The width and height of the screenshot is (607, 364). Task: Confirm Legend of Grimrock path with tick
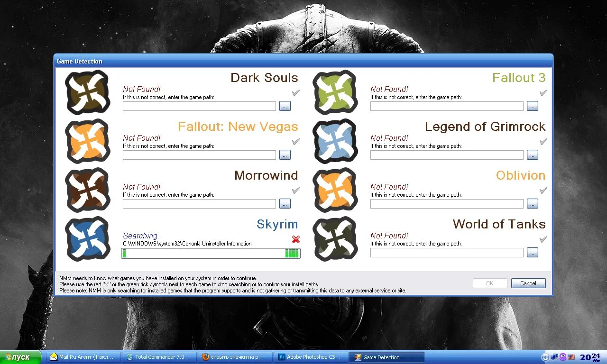point(543,141)
